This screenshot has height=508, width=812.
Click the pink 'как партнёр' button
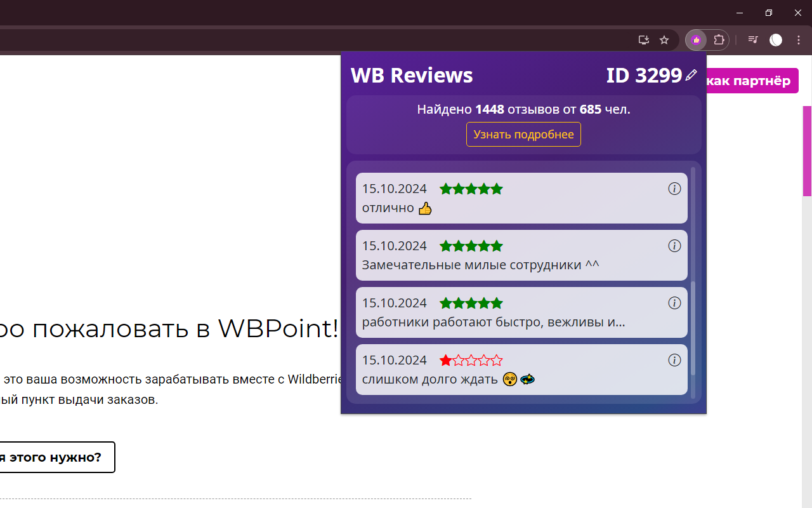[752, 81]
